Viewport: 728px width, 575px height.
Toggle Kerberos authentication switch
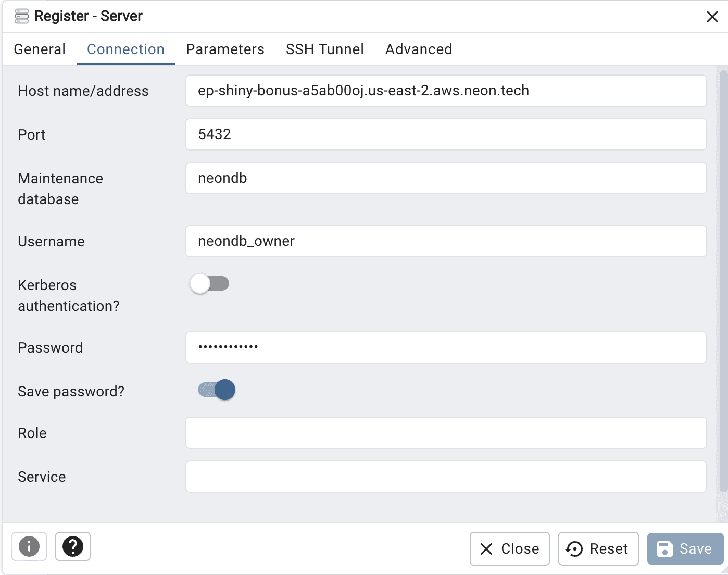[210, 284]
